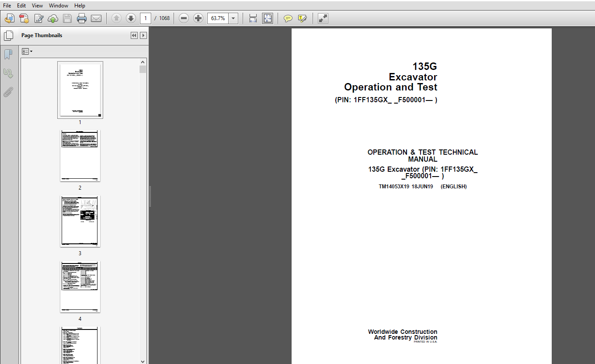595x364 pixels.
Task: Click the TM14053X19 18JUN19 text
Action: click(406, 187)
